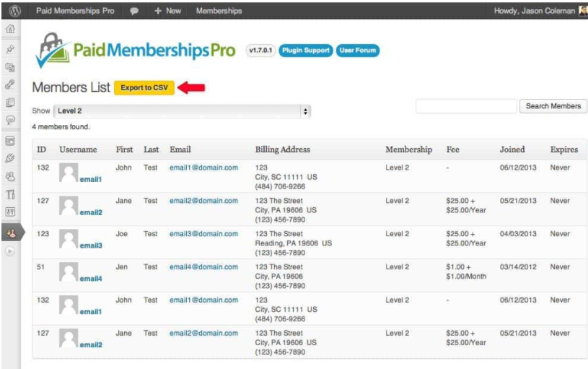This screenshot has width=588, height=369.
Task: Open the User Forum link
Action: point(358,51)
